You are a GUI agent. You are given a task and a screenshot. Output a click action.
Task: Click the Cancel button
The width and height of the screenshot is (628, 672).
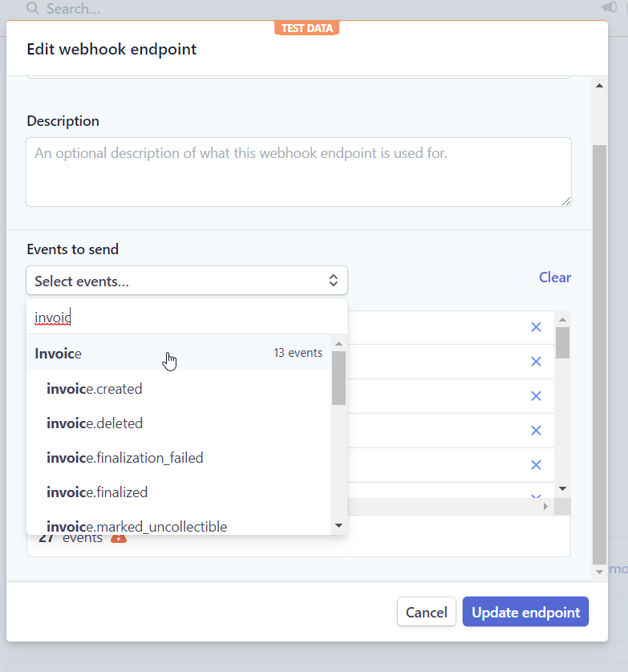click(427, 612)
